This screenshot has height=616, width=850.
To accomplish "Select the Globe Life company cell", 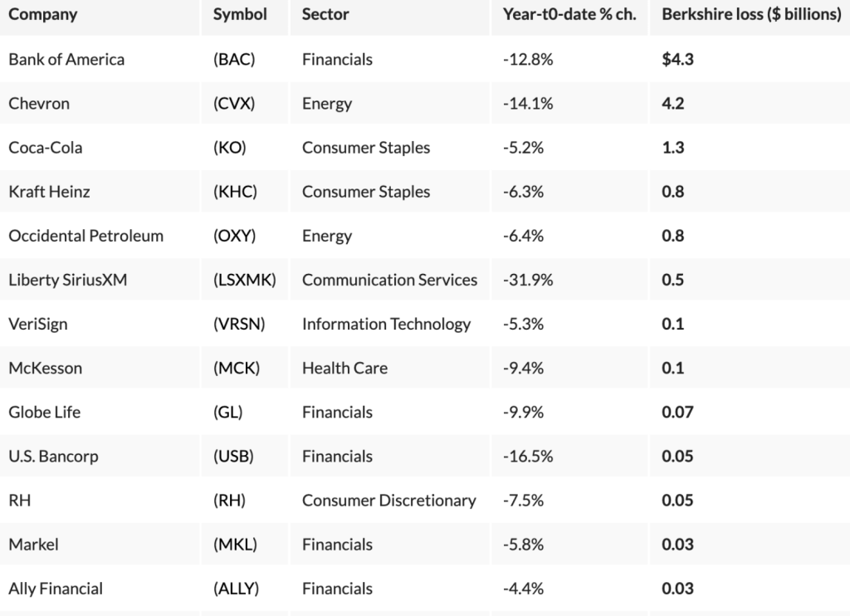I will (x=44, y=412).
